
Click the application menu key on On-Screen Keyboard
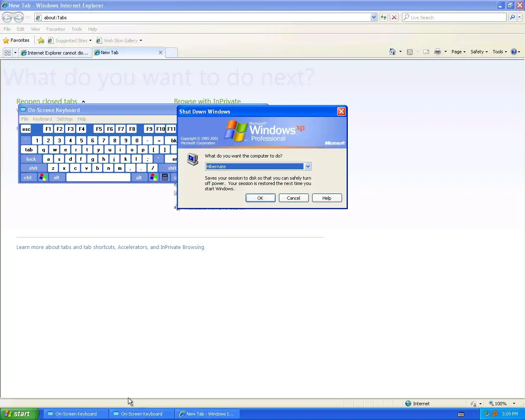tap(164, 177)
